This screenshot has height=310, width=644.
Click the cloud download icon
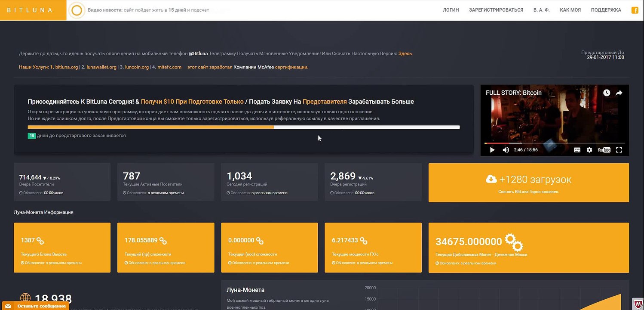[491, 179]
